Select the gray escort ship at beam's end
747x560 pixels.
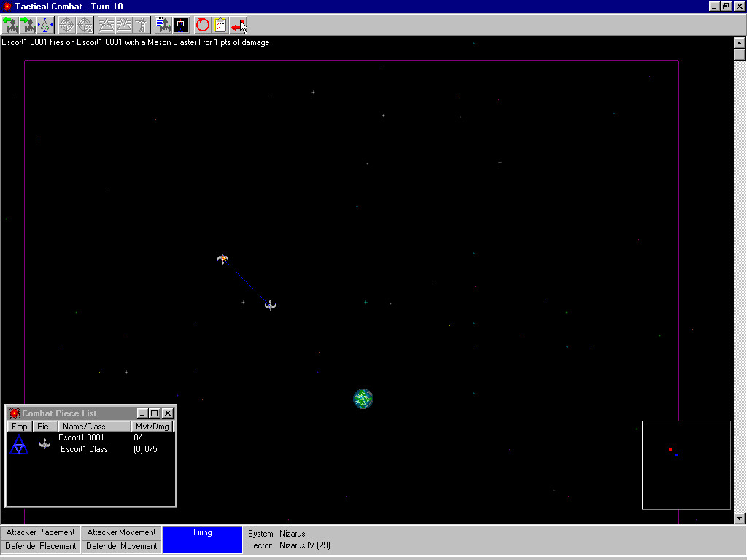(x=270, y=305)
